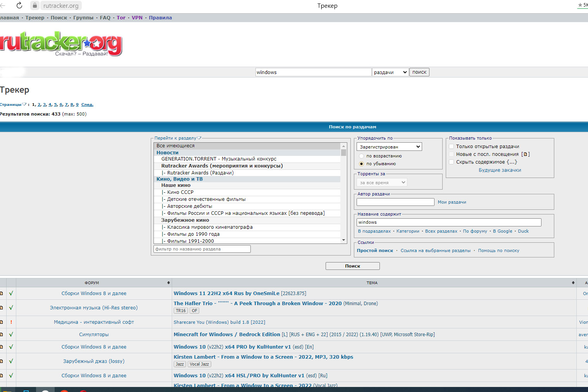
Task: Open the за все время period dropdown
Action: 382,183
